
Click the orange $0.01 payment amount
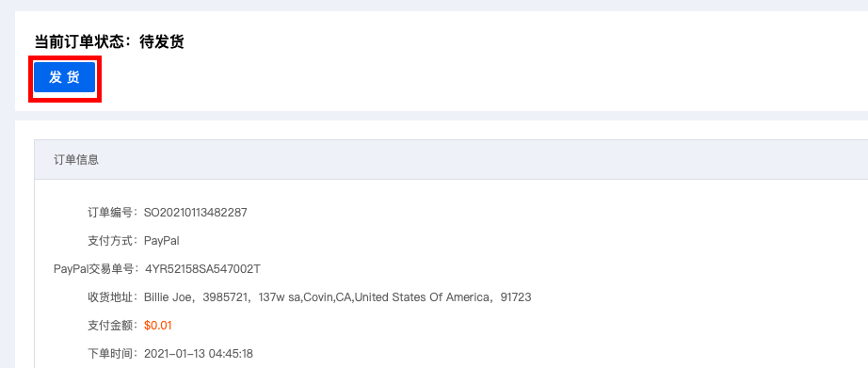point(158,326)
